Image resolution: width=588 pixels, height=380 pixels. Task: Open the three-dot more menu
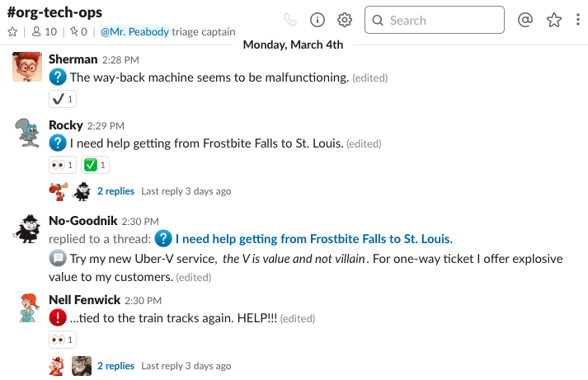tap(578, 20)
